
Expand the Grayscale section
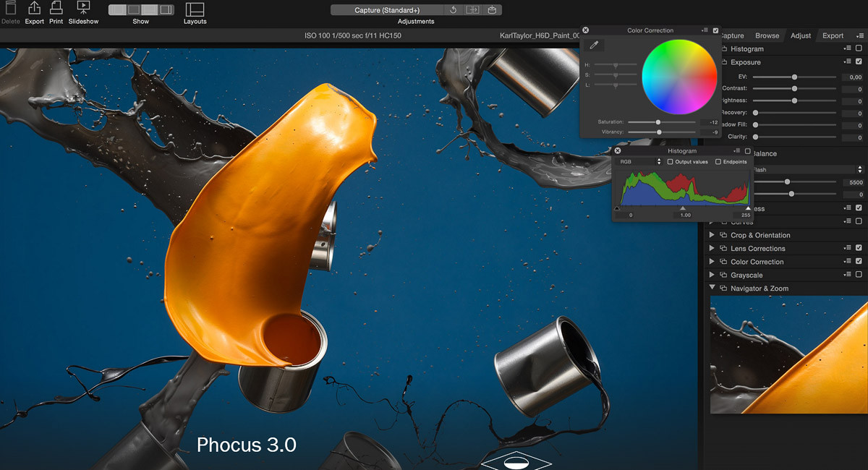pos(712,275)
